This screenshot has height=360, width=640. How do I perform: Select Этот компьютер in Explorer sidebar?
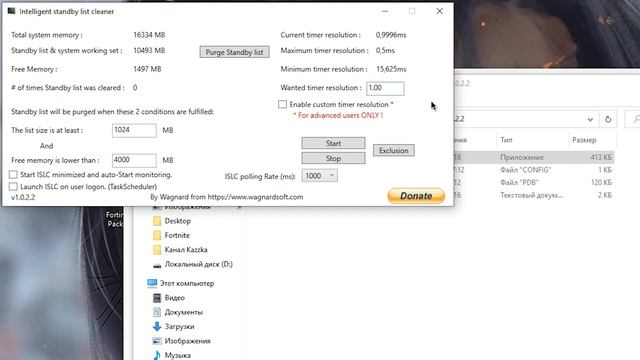[x=187, y=283]
